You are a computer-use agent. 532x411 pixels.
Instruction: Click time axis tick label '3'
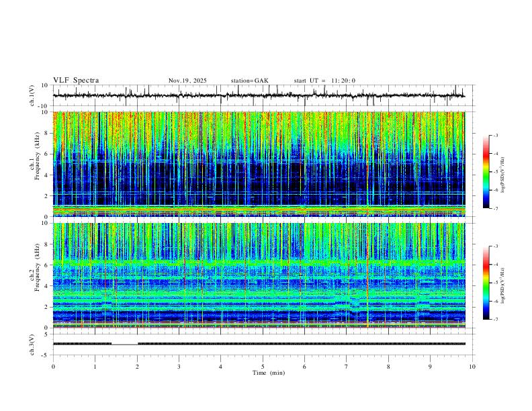click(179, 367)
